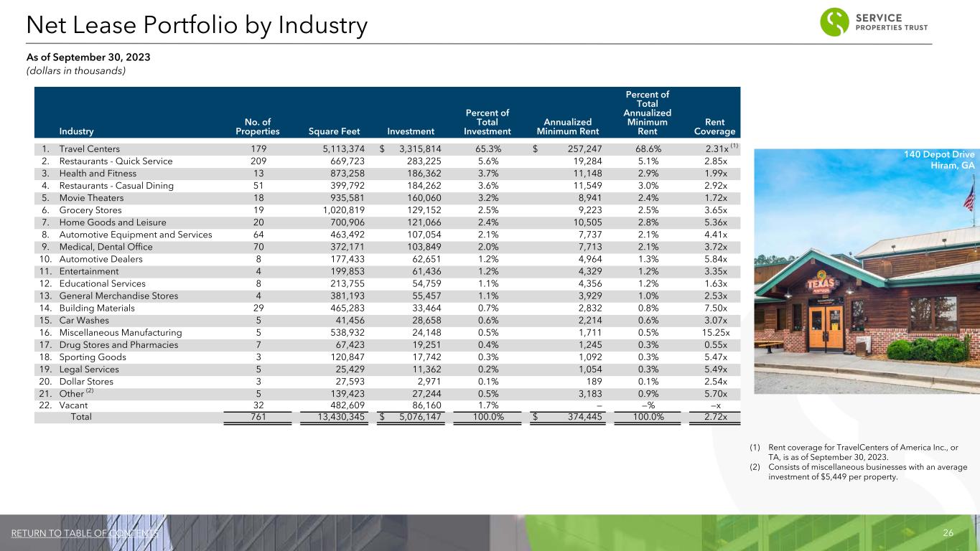Click the total investment value 5,076,147
The height and width of the screenshot is (551, 980).
click(x=411, y=418)
